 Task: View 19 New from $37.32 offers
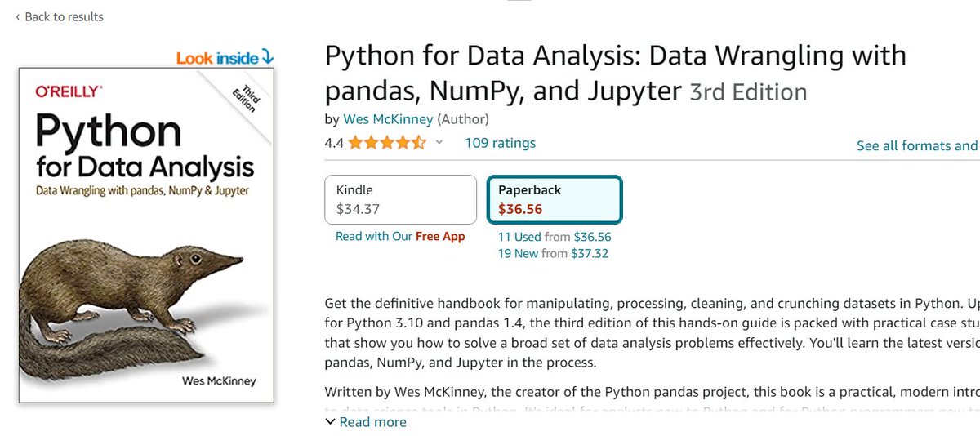coord(553,253)
